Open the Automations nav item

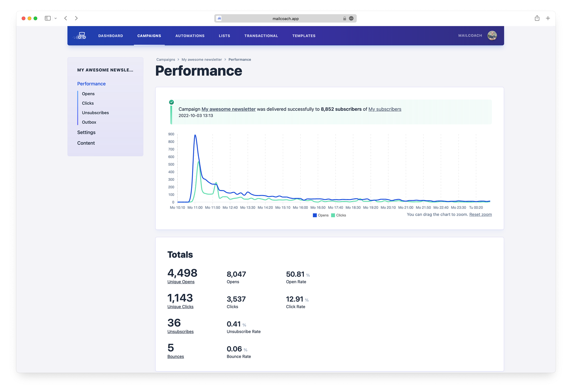point(190,36)
